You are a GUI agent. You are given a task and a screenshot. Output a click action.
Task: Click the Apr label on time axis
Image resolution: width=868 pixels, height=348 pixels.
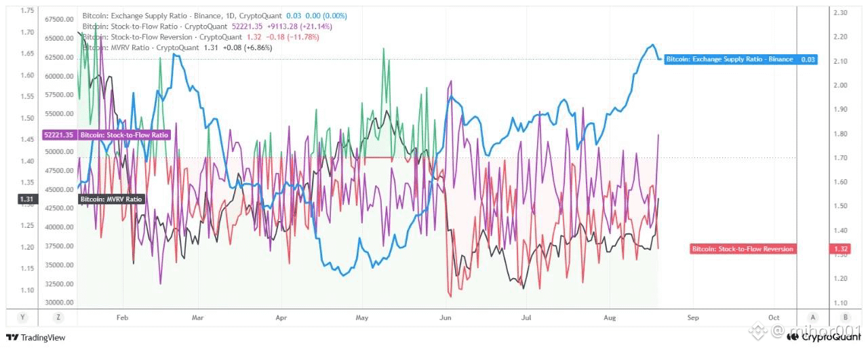coord(282,317)
